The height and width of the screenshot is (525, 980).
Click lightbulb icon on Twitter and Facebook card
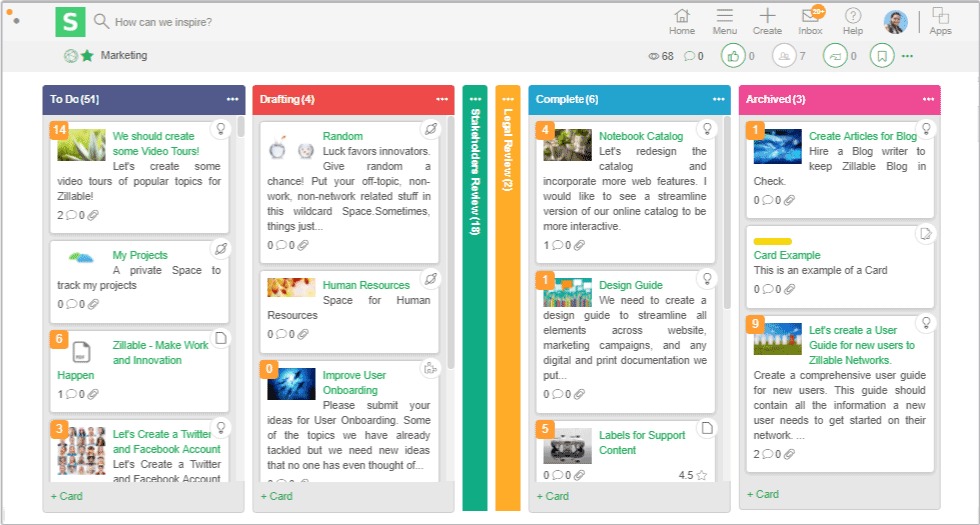coord(221,428)
